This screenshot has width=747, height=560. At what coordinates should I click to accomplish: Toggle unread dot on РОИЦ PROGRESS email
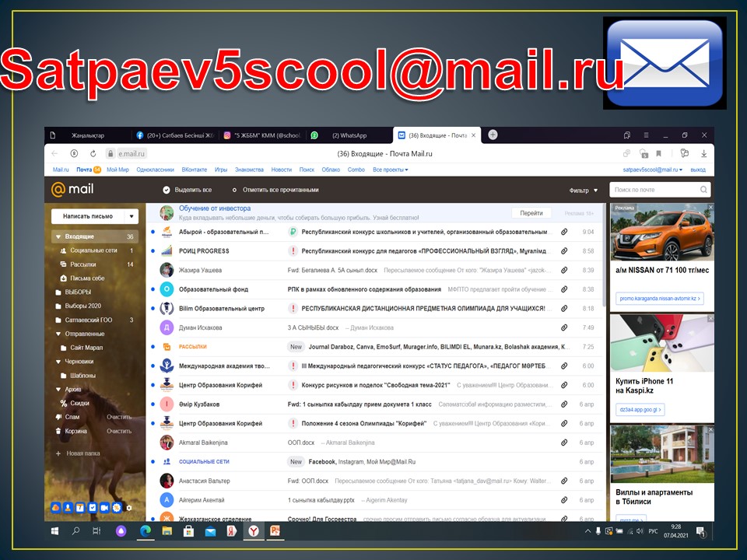(153, 251)
